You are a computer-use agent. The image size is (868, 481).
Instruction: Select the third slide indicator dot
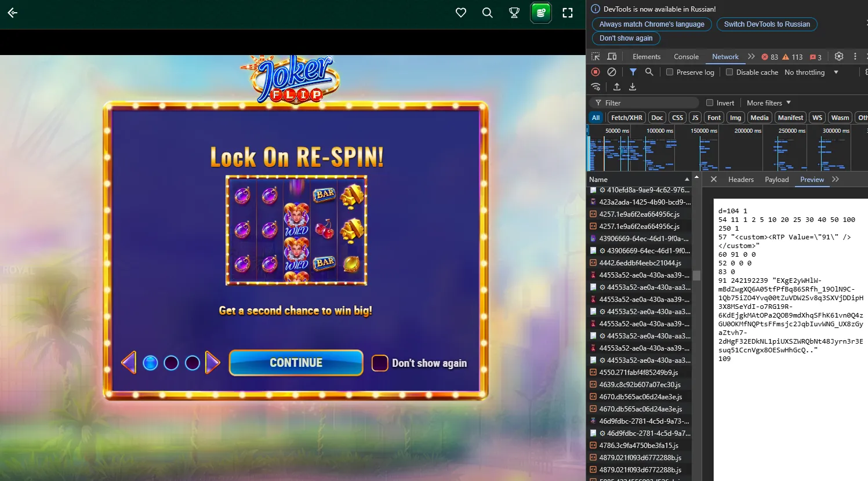[193, 363]
